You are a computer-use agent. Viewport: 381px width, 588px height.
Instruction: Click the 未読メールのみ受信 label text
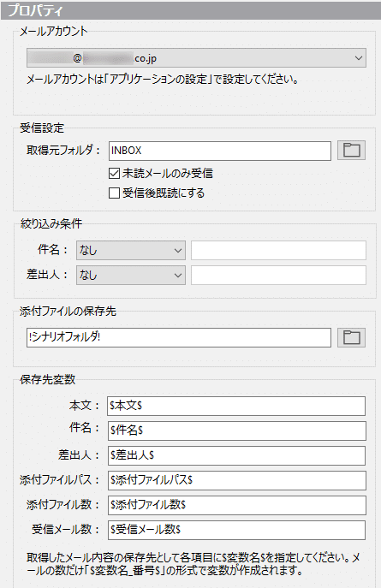point(168,173)
